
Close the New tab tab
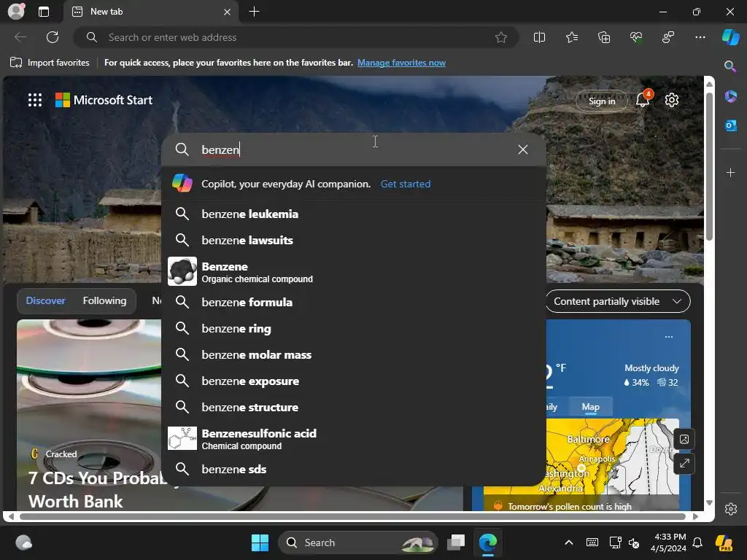[228, 12]
